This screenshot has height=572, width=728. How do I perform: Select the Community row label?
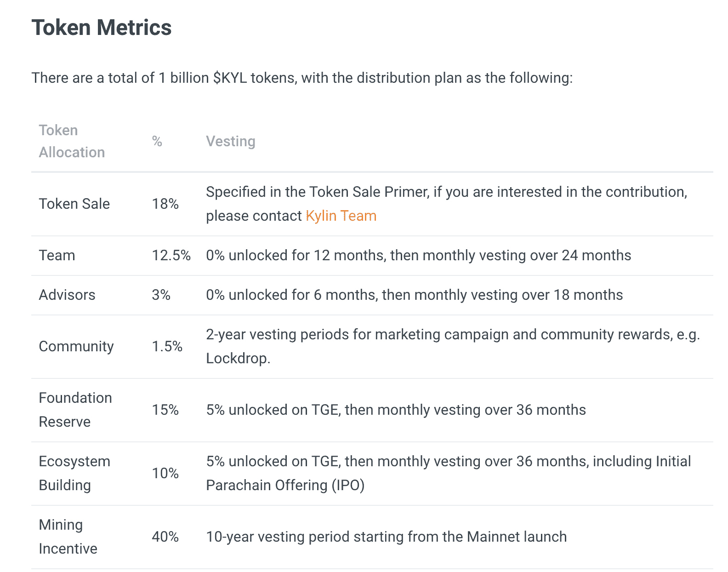[x=76, y=346]
